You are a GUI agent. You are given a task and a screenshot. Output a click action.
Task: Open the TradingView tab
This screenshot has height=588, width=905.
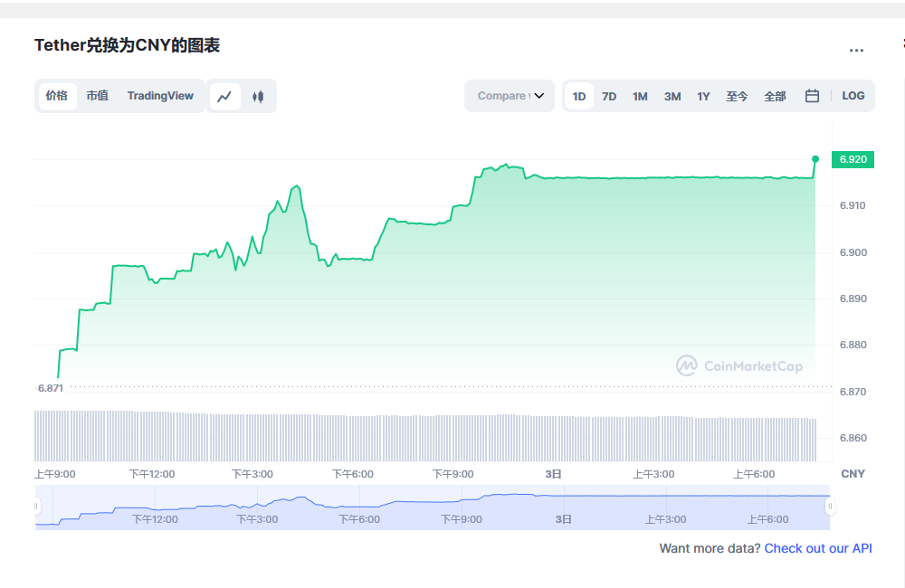tap(160, 96)
